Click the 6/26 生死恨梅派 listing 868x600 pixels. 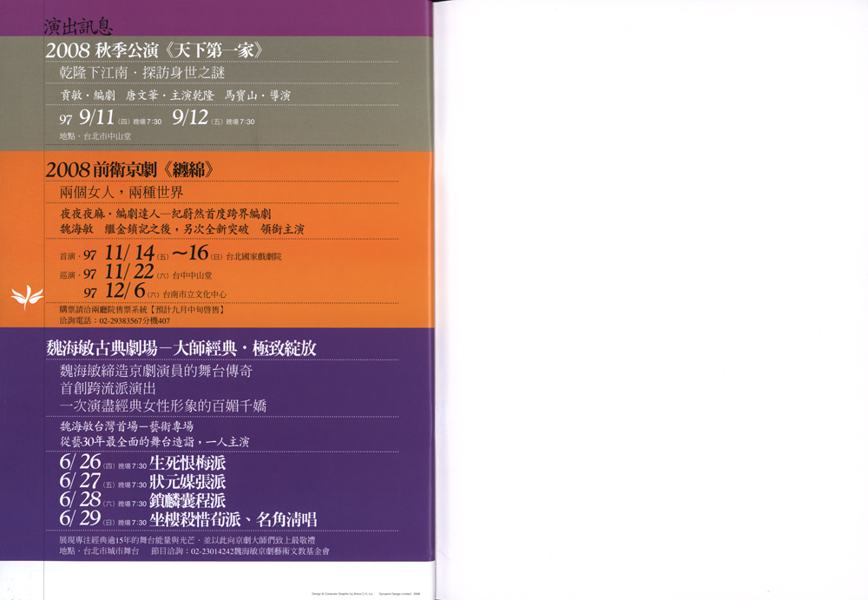[x=142, y=462]
